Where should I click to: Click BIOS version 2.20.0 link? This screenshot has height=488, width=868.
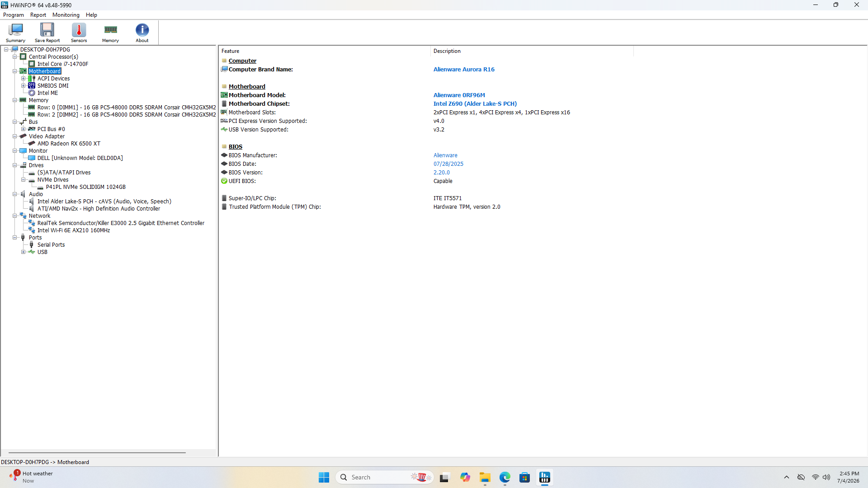442,172
